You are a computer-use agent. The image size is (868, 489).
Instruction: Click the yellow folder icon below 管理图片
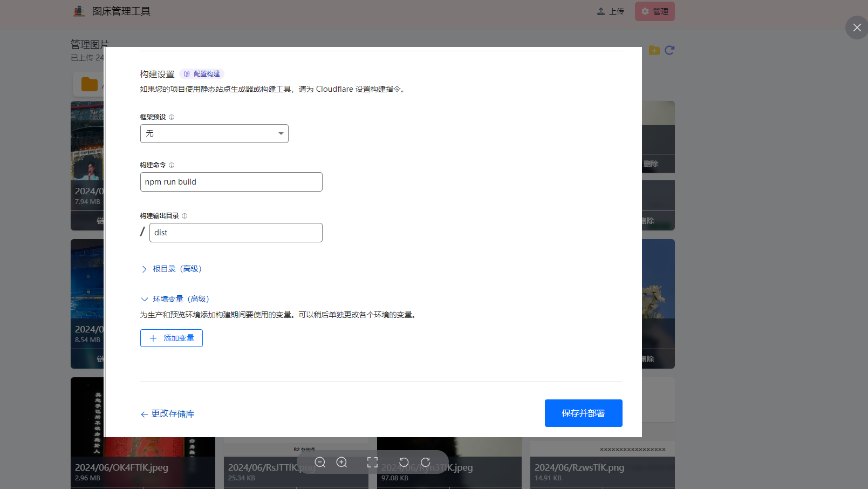tap(90, 84)
